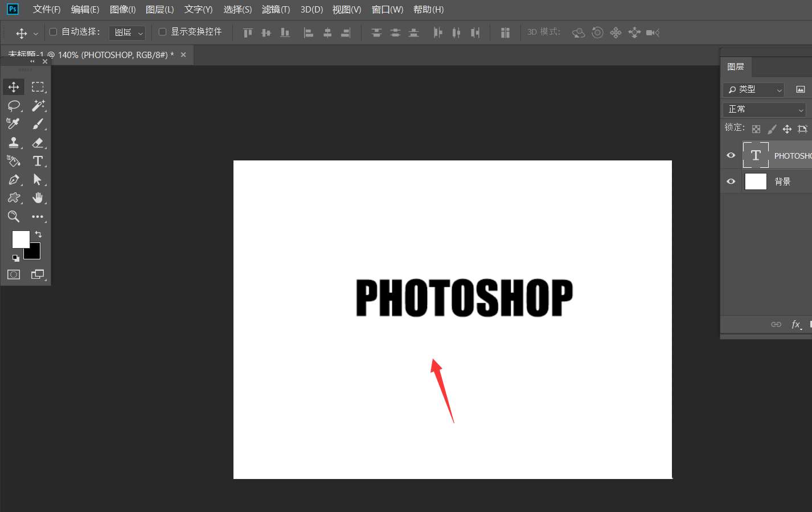812x512 pixels.
Task: Check the 显示变换控件 option
Action: coord(162,32)
